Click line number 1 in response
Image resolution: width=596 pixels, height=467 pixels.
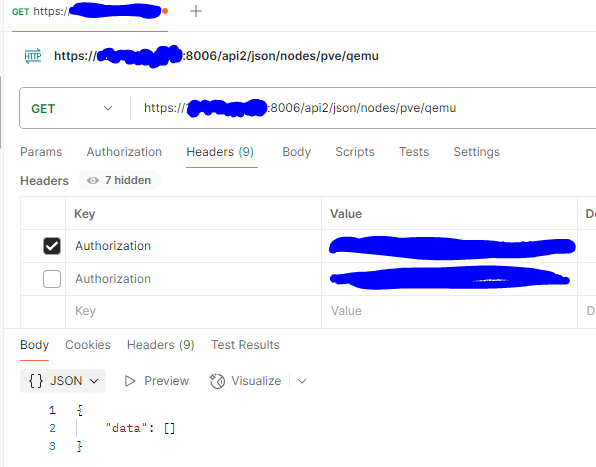[52, 410]
